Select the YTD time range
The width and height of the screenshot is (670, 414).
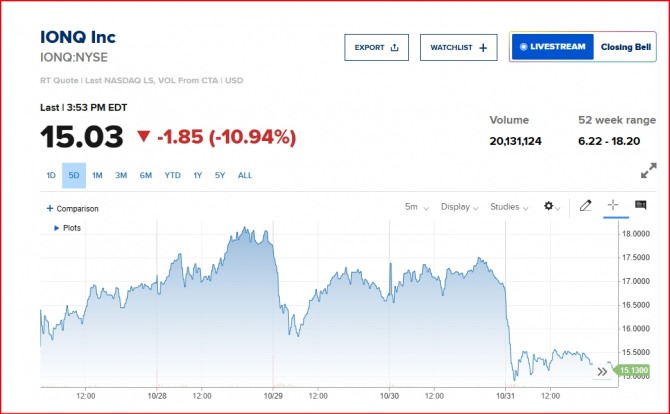172,176
